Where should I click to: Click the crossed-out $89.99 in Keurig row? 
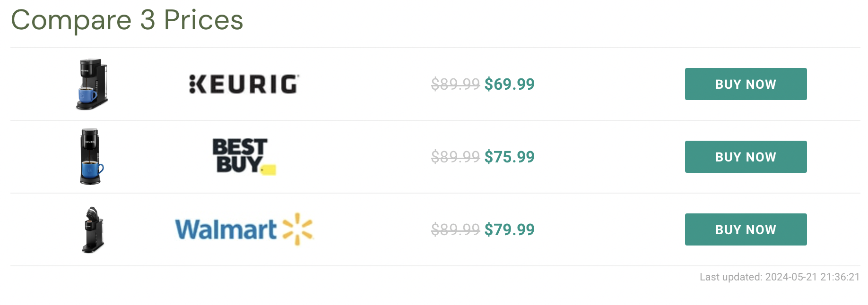[x=456, y=84]
